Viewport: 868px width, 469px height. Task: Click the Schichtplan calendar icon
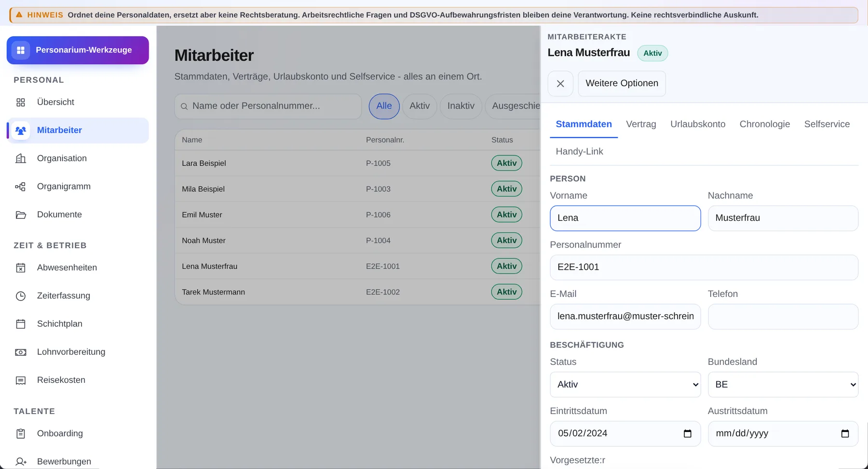tap(21, 324)
